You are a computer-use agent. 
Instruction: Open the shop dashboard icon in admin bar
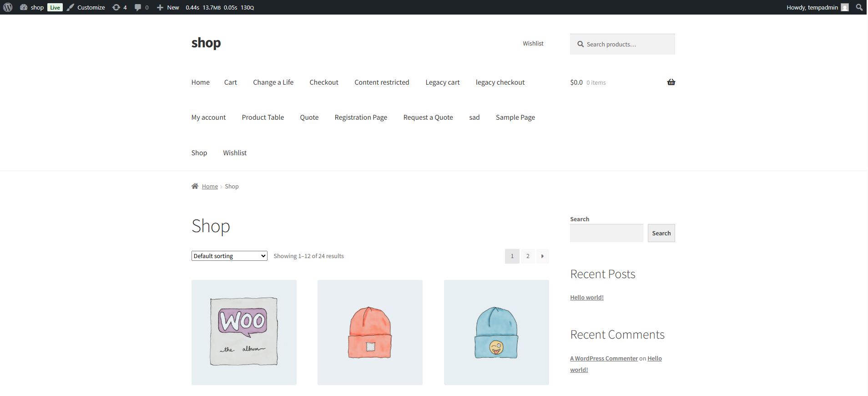coord(24,7)
